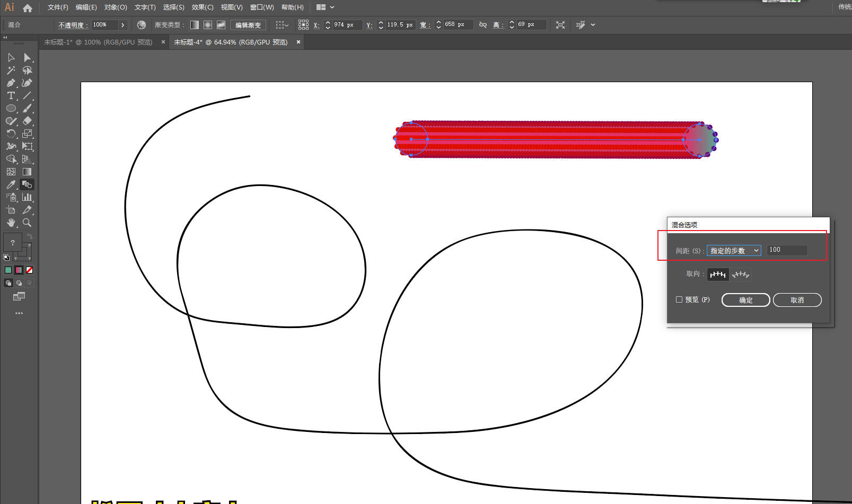
Task: Choose align-to-path orientation option
Action: (740, 275)
